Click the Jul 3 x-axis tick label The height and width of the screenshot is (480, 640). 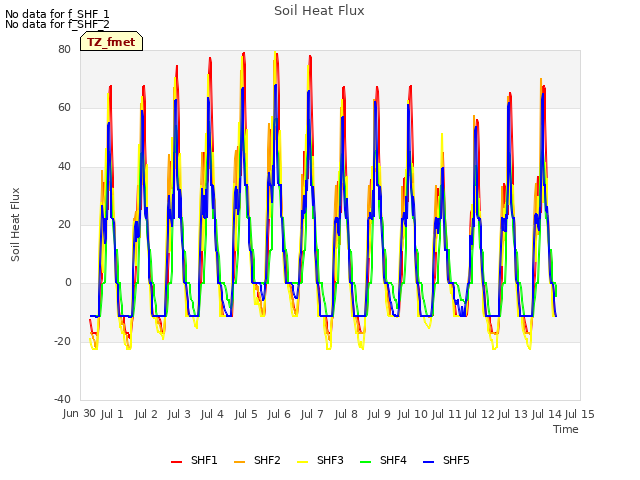click(x=179, y=414)
